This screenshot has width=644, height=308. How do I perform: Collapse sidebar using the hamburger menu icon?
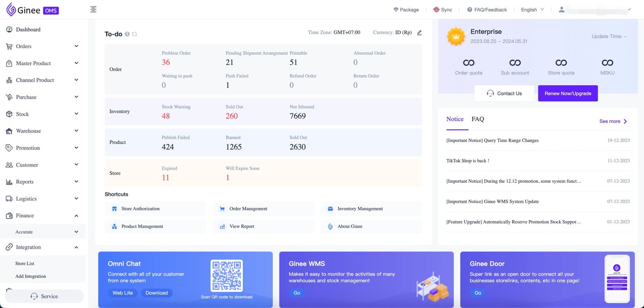[93, 9]
